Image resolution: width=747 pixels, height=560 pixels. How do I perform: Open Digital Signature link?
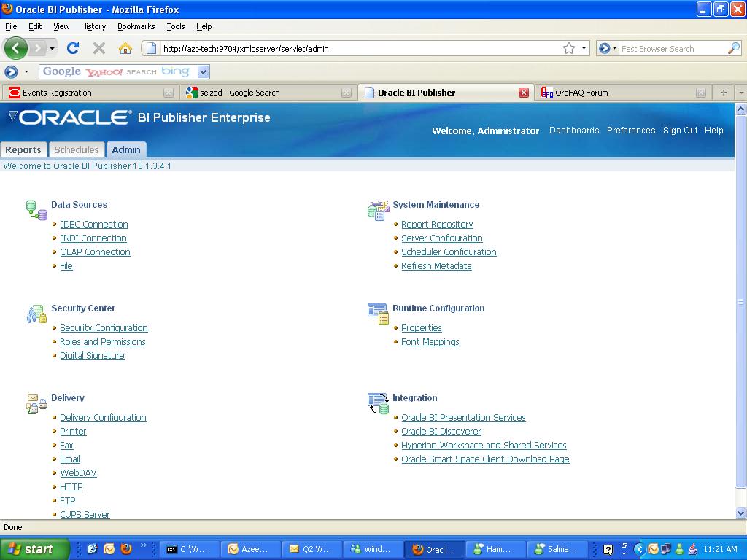[x=92, y=355]
